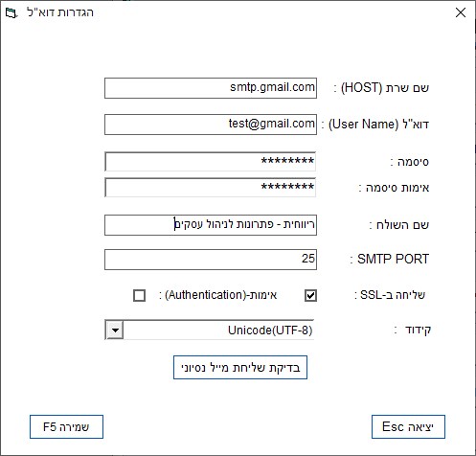The image size is (476, 456).
Task: Close the email settings dialog with X
Action: point(461,12)
